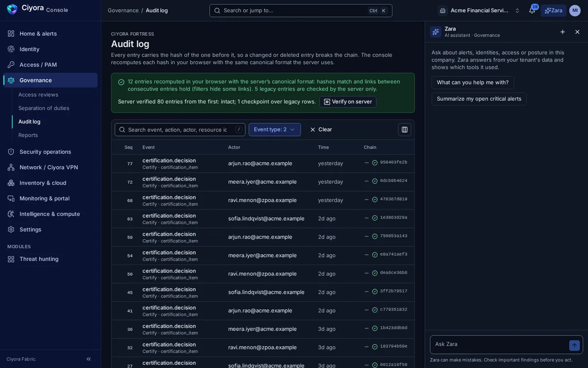This screenshot has width=588, height=368.
Task: Open the Acme Financial Services tenant switcher
Action: coord(480,10)
